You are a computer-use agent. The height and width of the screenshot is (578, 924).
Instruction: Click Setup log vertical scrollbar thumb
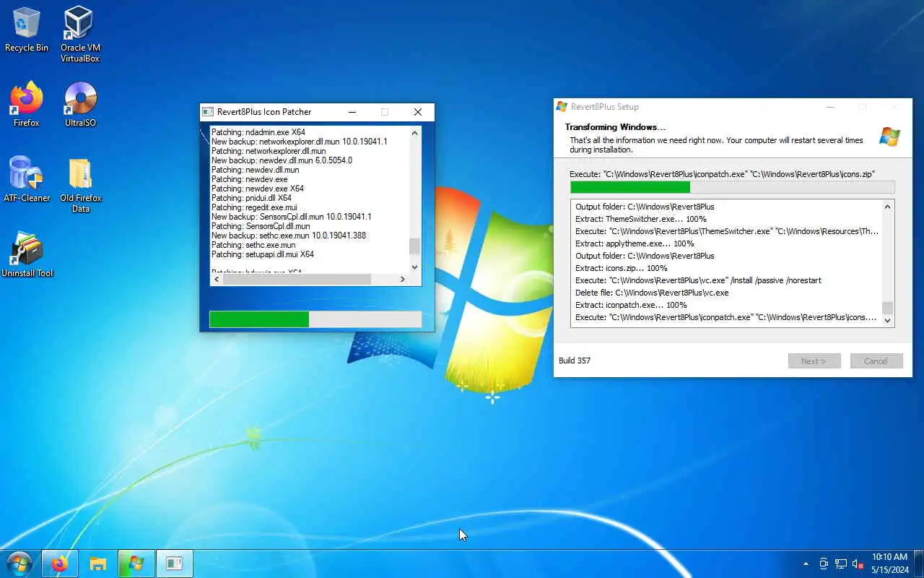pyautogui.click(x=888, y=307)
